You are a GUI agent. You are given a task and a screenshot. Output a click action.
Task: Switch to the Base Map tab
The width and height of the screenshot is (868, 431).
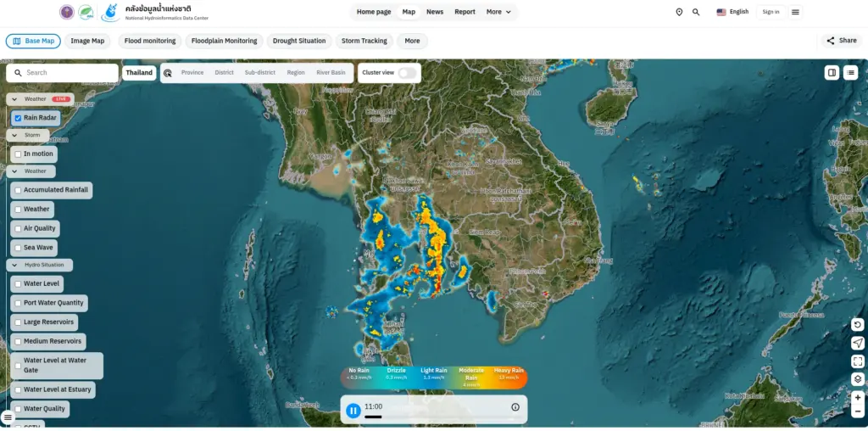[x=33, y=41]
